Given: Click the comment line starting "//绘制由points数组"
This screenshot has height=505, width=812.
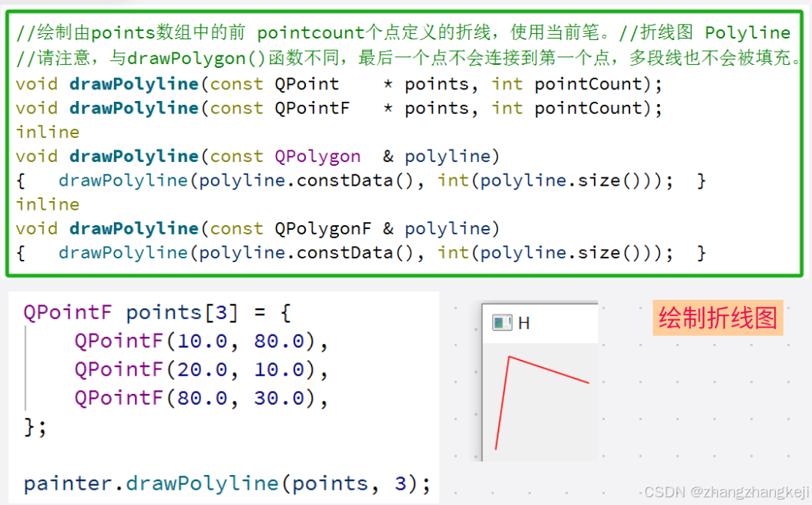Looking at the screenshot, I should tap(403, 32).
